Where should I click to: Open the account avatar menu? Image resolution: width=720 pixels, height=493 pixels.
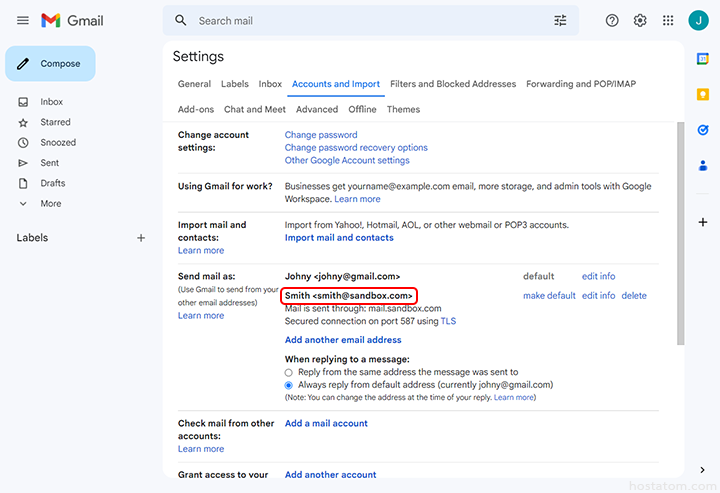point(698,20)
